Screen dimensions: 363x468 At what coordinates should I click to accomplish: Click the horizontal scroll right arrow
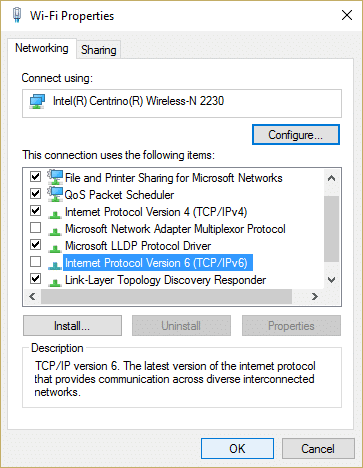point(314,296)
